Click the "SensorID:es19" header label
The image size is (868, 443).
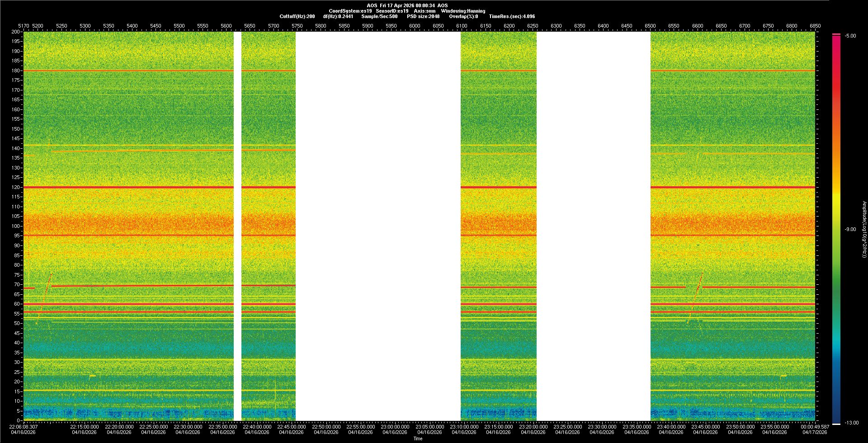(392, 11)
